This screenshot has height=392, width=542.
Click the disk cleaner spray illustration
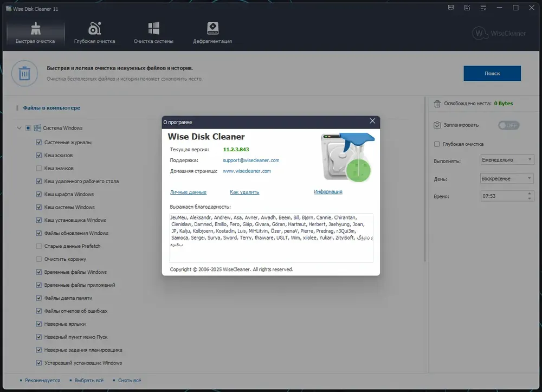(347, 157)
